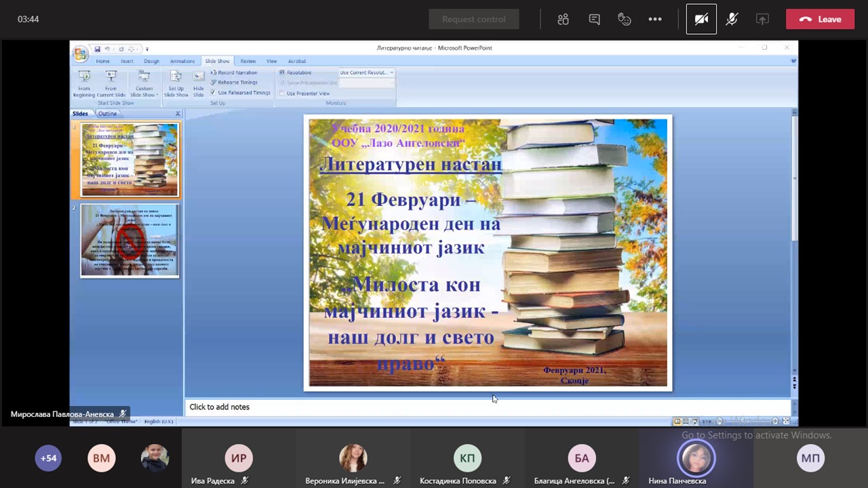Turn on the camera
868x488 pixels.
(x=701, y=19)
